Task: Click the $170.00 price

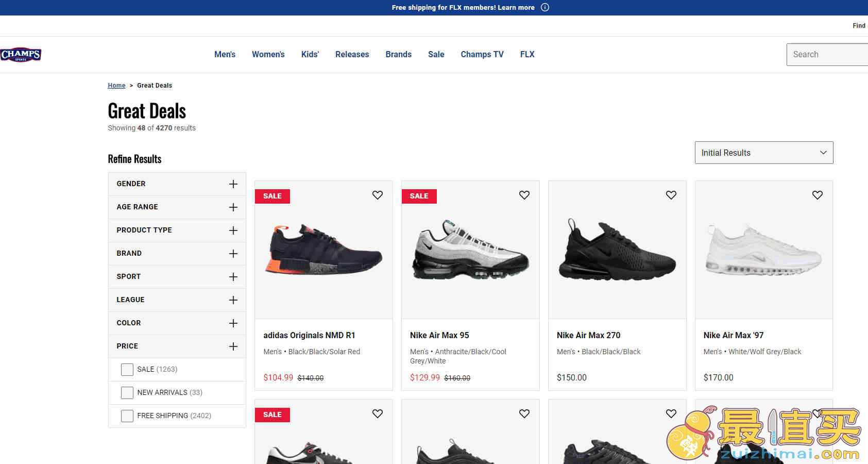Action: (x=719, y=377)
